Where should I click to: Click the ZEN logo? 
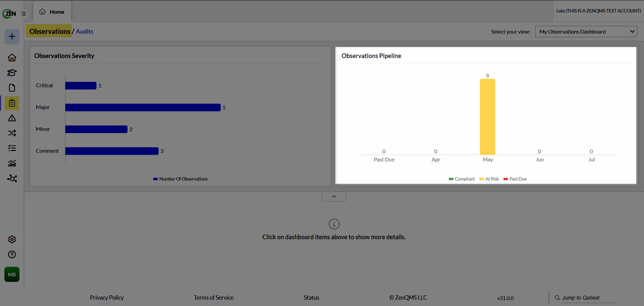[9, 13]
